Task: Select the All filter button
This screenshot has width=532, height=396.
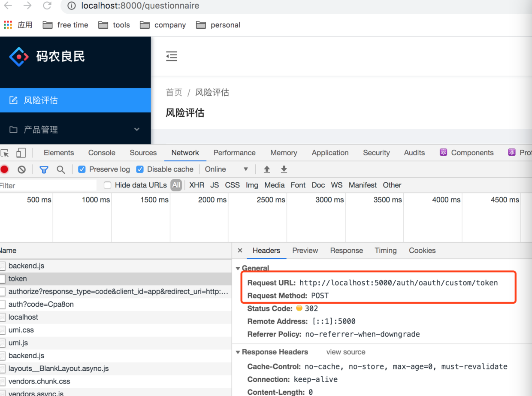Action: click(176, 185)
